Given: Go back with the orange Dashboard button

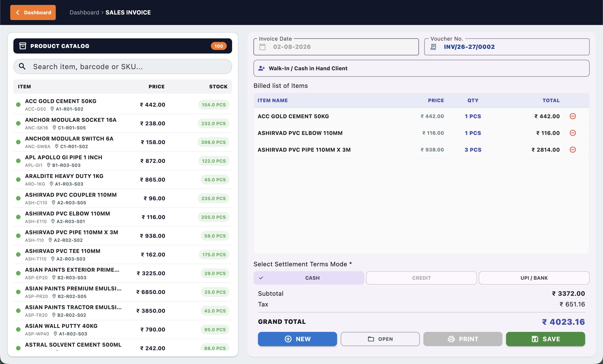Looking at the screenshot, I should (x=33, y=12).
